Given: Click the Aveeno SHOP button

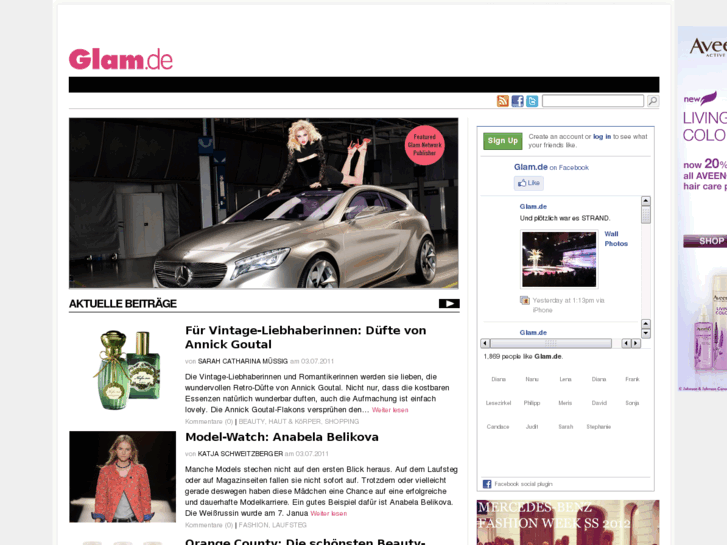Looking at the screenshot, I should (706, 241).
